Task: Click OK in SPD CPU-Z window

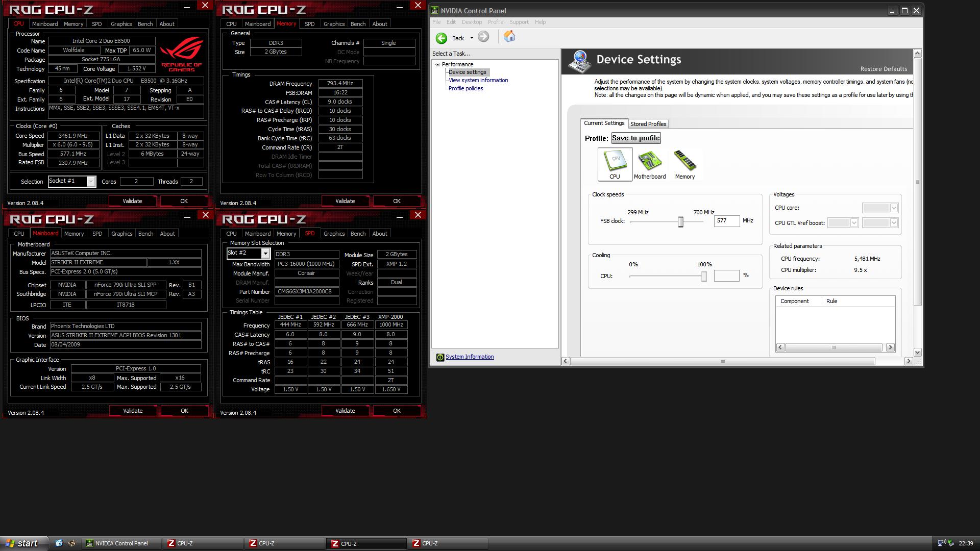Action: 397,411
